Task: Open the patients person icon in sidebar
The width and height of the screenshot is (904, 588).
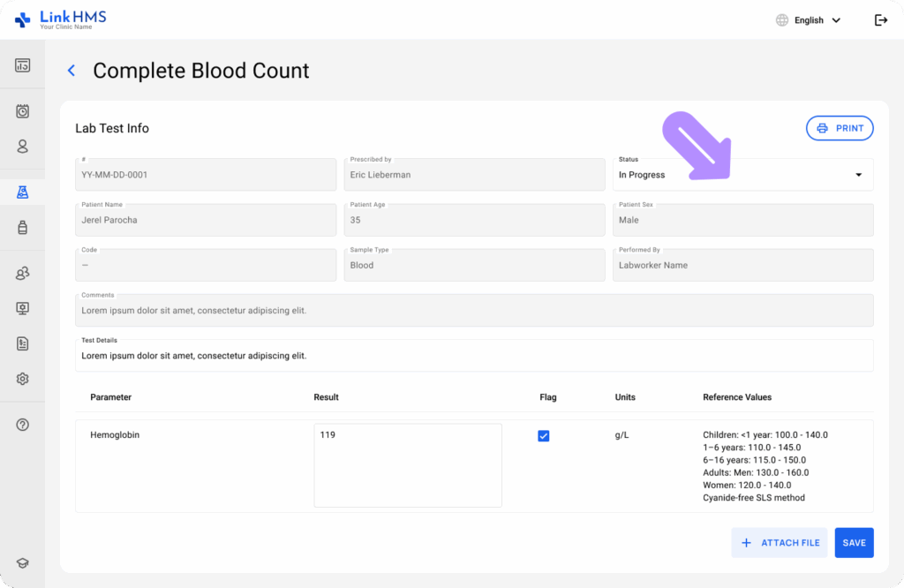Action: point(22,147)
